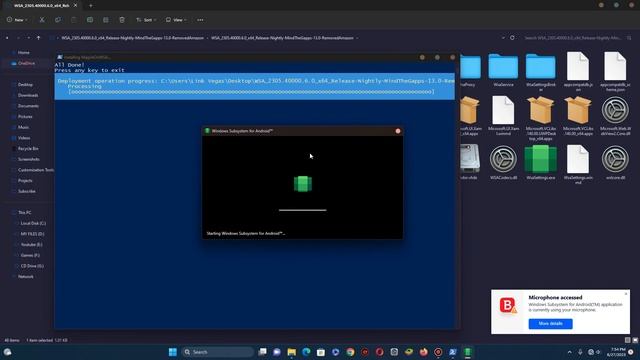Open Pictures in navigation pane

click(25, 116)
